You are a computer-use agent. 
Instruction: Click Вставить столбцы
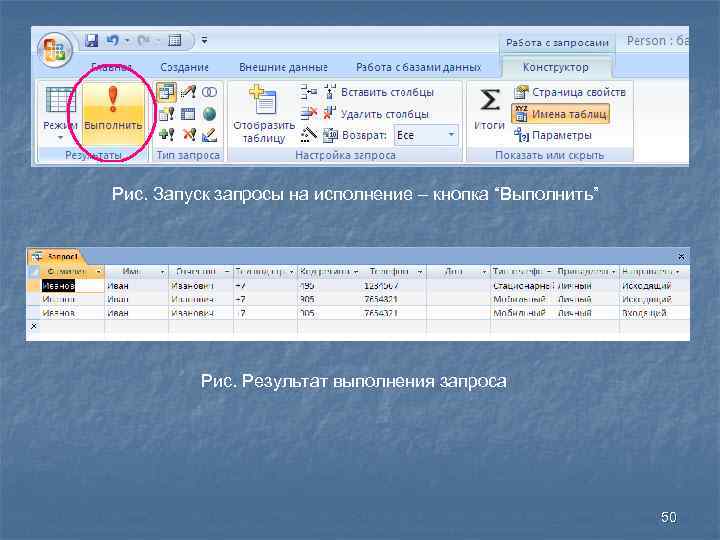pos(378,92)
